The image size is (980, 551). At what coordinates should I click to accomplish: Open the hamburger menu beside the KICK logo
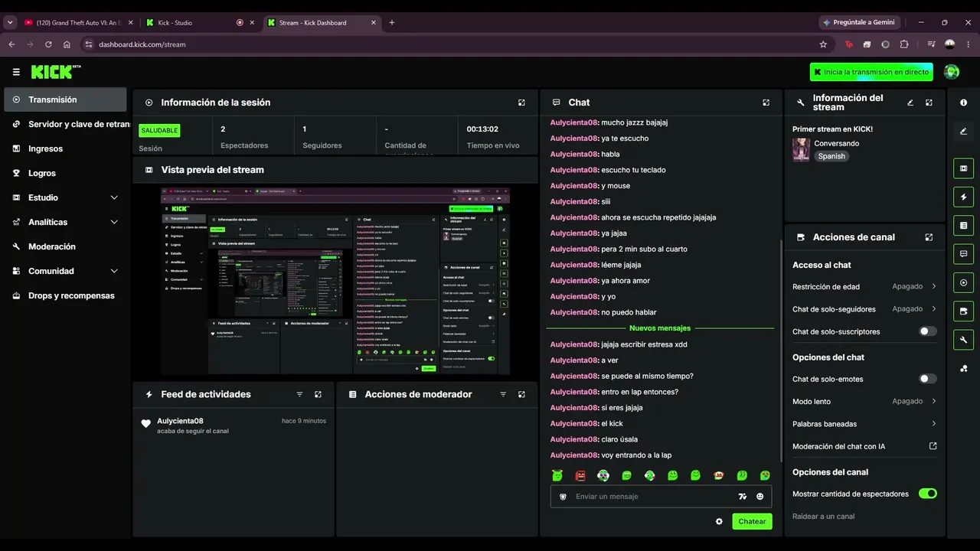pos(16,72)
